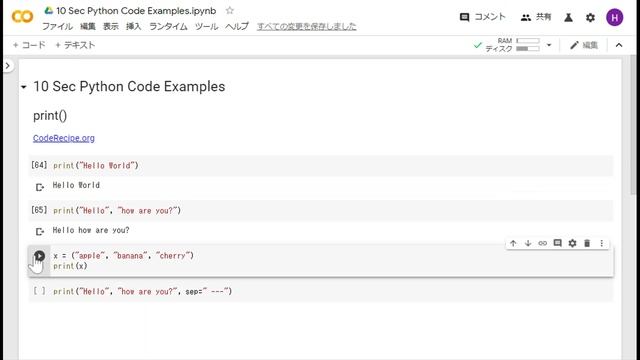
Task: Open the CodeRecipe.org link
Action: click(x=64, y=138)
